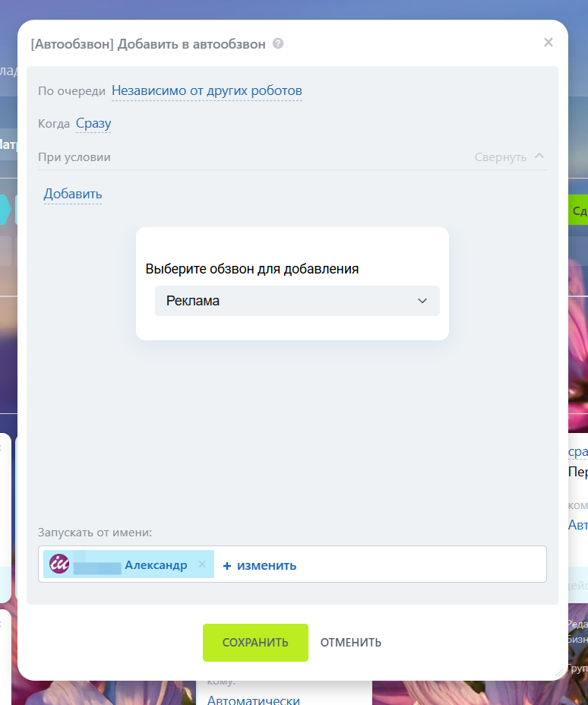Viewport: 588px width, 705px height.
Task: Click the resize handle in dialog corner
Action: pyautogui.click(x=561, y=672)
